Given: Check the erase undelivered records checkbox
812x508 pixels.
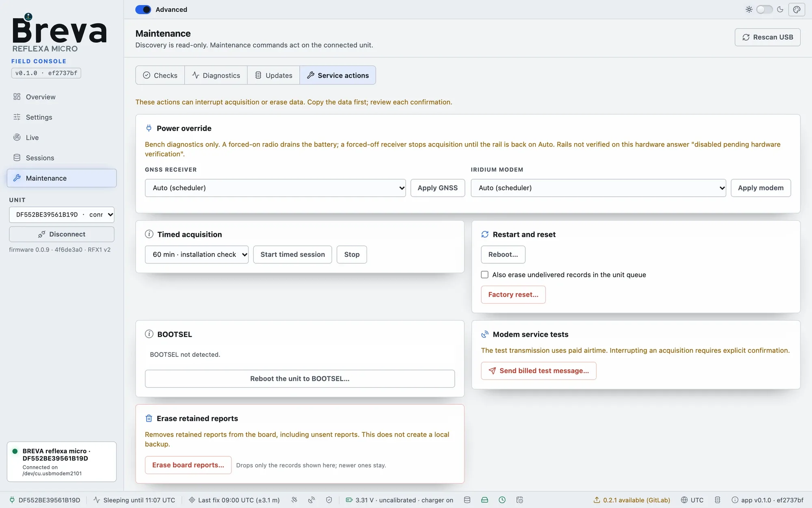Looking at the screenshot, I should click(x=485, y=275).
